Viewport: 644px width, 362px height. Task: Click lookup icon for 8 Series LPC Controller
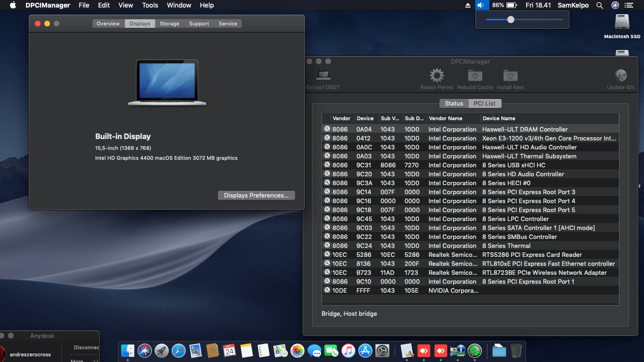[327, 219]
